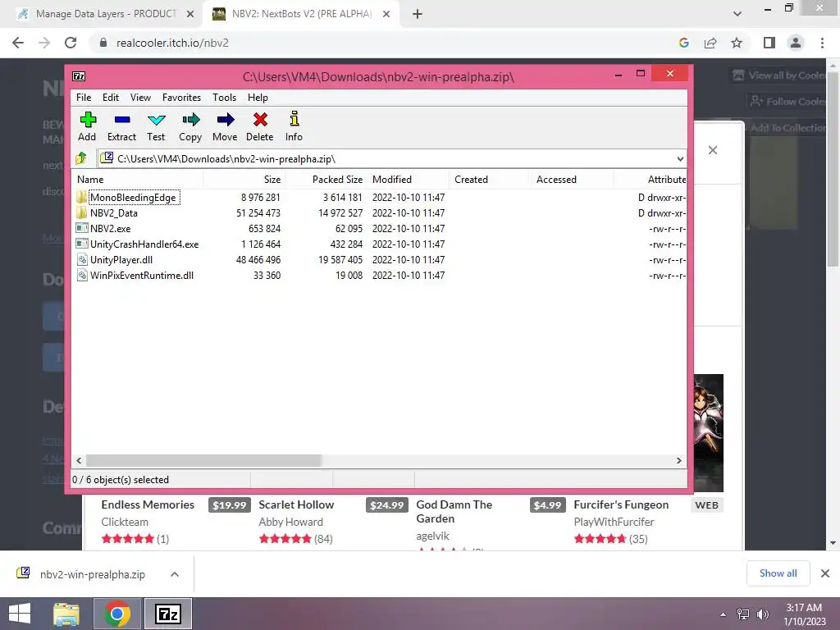The height and width of the screenshot is (630, 840).
Task: Click the Chrome reload page icon
Action: tap(71, 43)
